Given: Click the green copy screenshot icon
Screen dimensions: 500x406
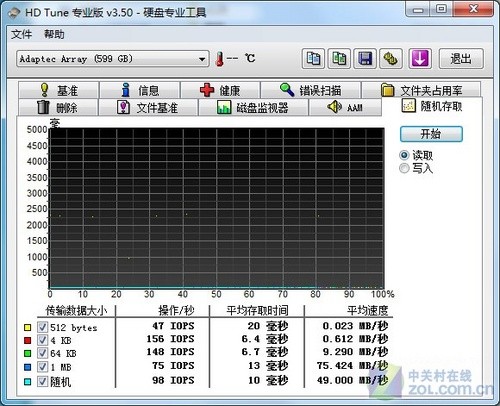Looking at the screenshot, I should (339, 59).
